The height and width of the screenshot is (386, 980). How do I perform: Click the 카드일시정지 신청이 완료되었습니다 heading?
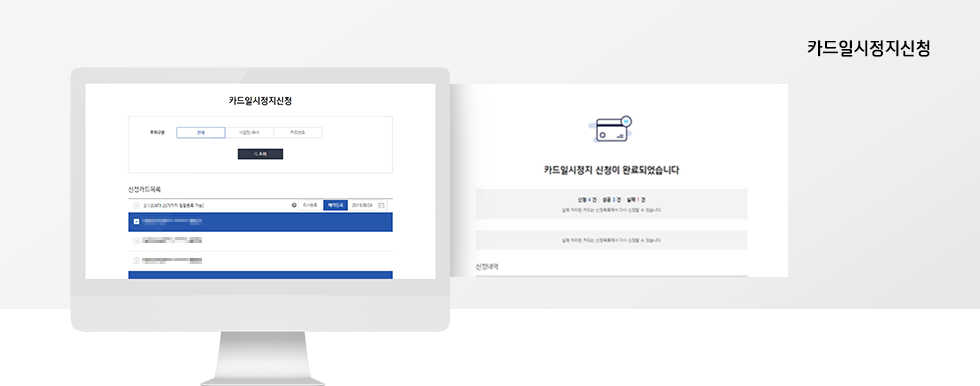coord(611,170)
